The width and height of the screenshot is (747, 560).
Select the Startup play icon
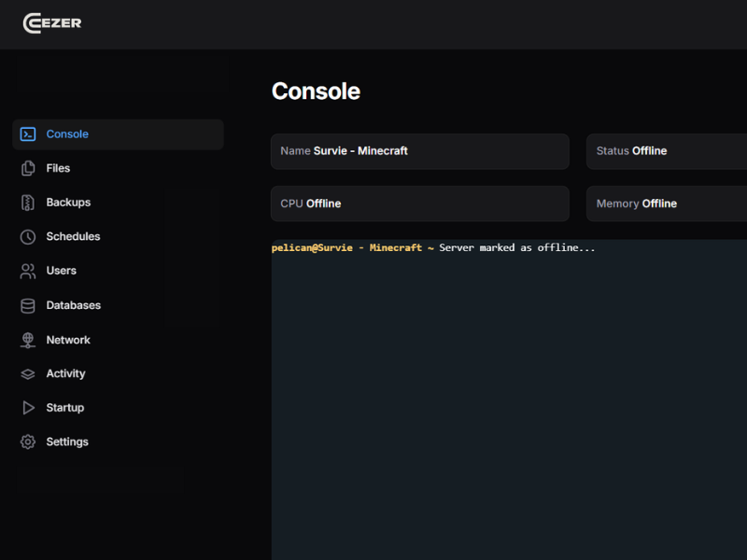29,408
